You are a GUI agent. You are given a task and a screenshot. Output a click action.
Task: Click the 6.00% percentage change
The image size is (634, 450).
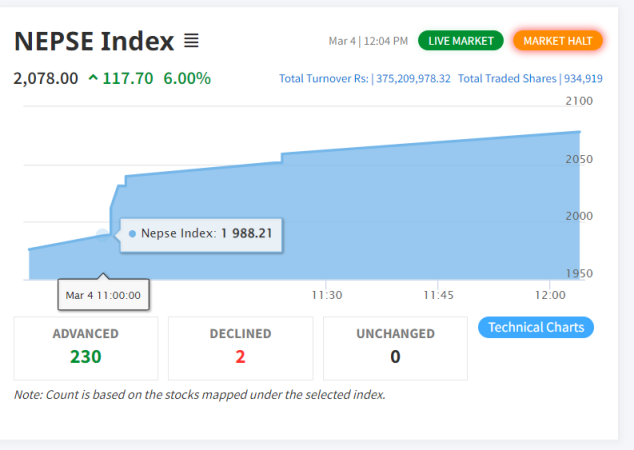[x=187, y=78]
